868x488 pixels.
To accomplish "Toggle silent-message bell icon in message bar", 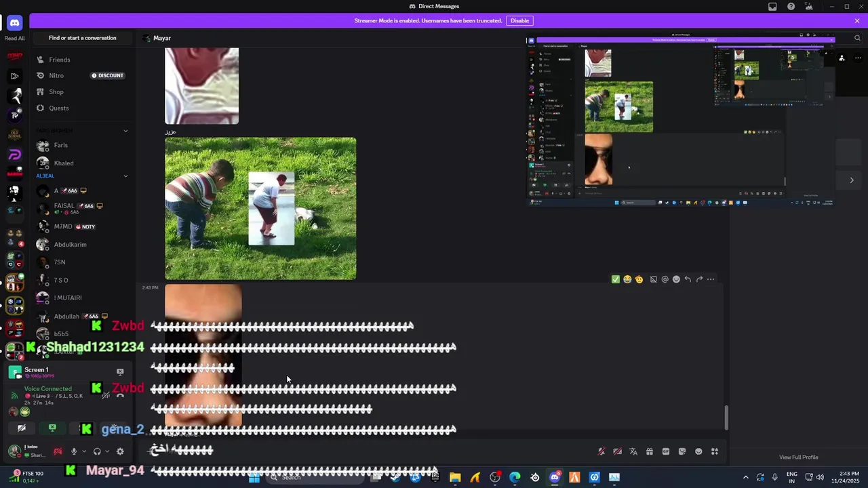I will [601, 451].
